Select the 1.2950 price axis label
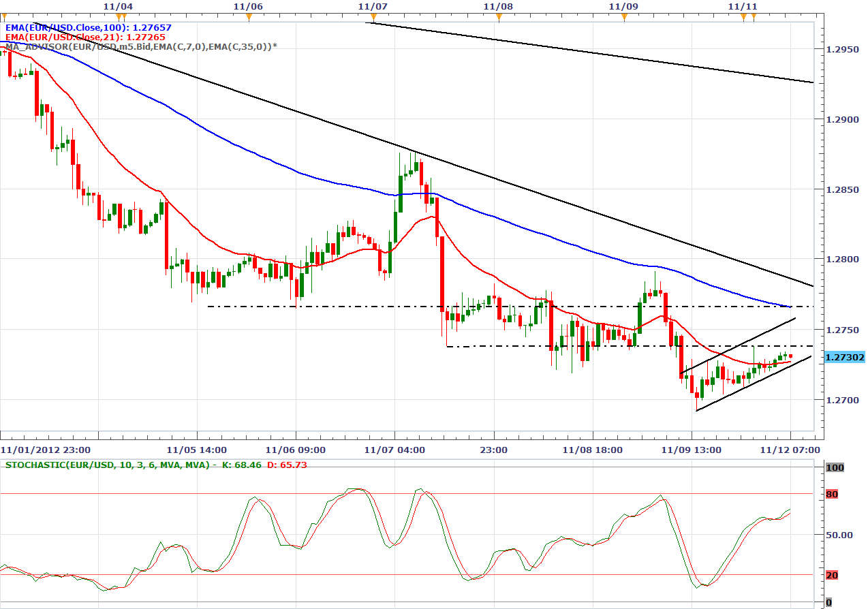This screenshot has width=868, height=609. 839,50
